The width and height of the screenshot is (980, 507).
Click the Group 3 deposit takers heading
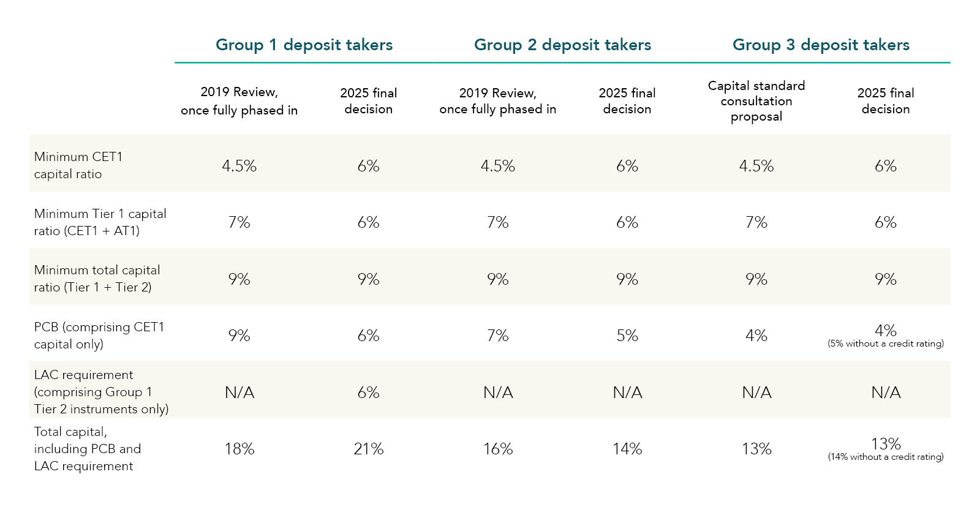click(821, 45)
